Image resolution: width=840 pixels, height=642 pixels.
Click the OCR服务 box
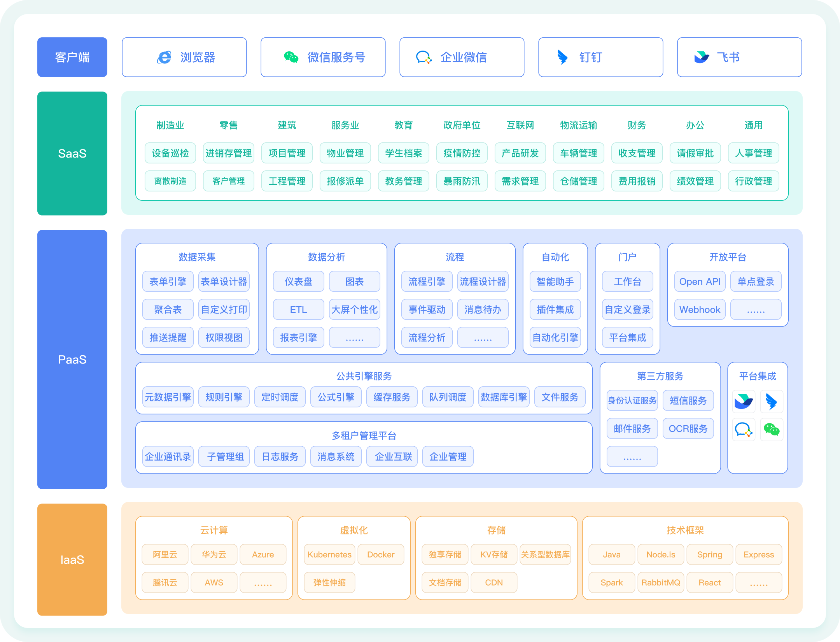pos(688,428)
